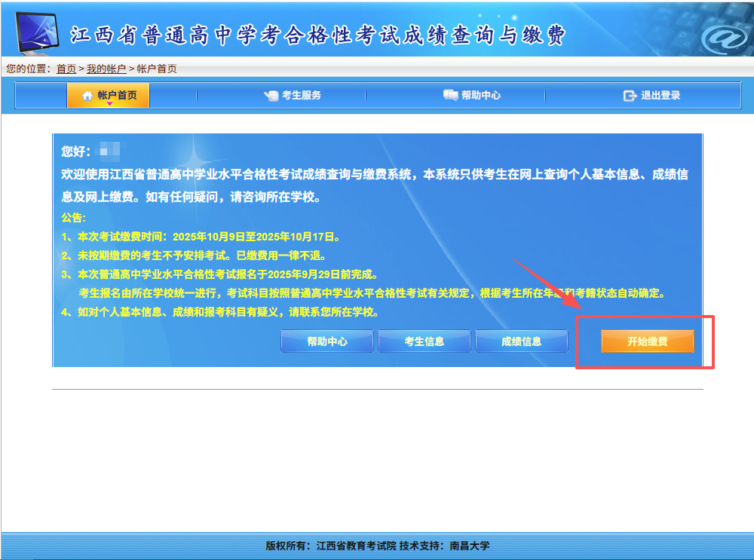Go to 首页 via the breadcrumb link
The width and height of the screenshot is (754, 560).
pos(66,69)
